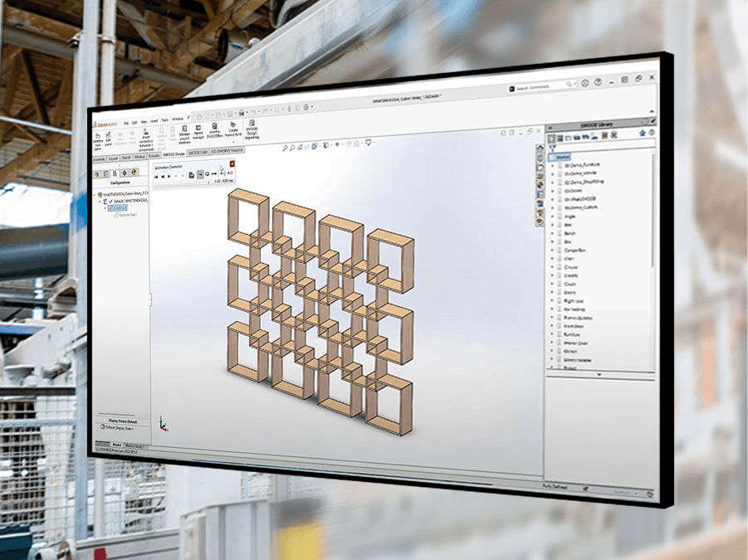
Task: Open the Insert menu
Action: 154,120
